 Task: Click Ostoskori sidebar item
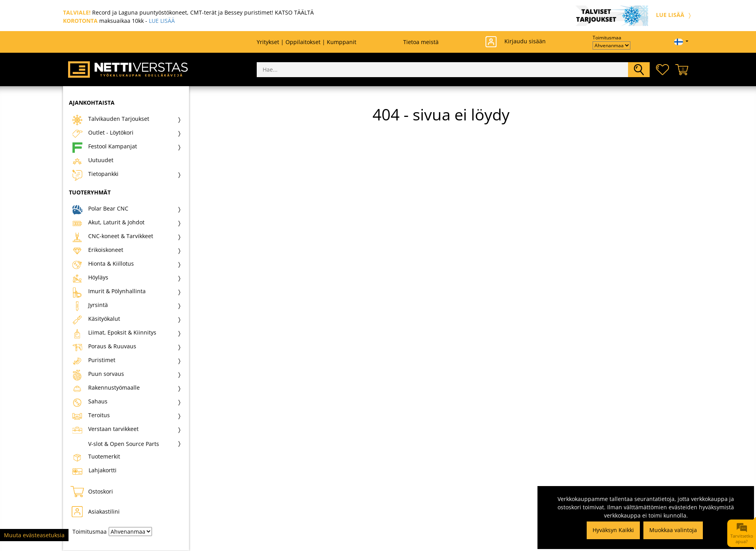102,491
